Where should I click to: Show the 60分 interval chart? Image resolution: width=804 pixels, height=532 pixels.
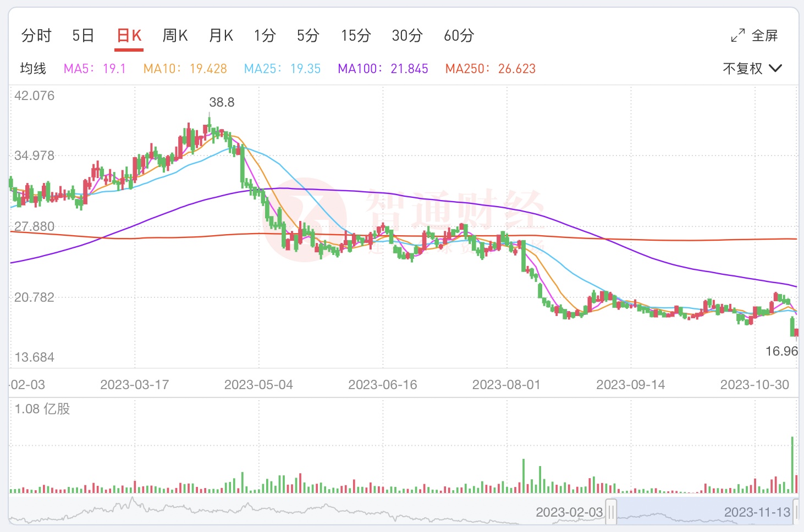(x=459, y=36)
